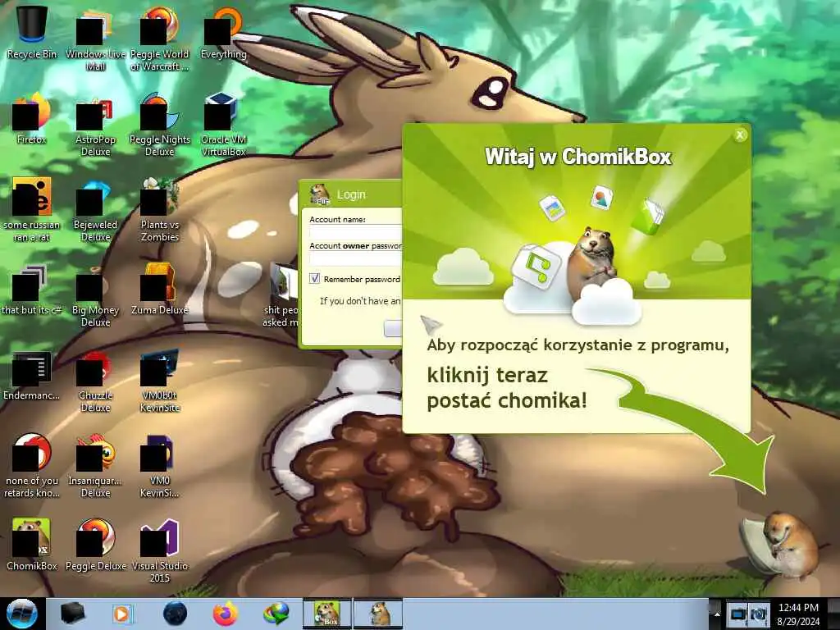
Task: Select the Plants vs Zombies icon
Action: (160, 210)
